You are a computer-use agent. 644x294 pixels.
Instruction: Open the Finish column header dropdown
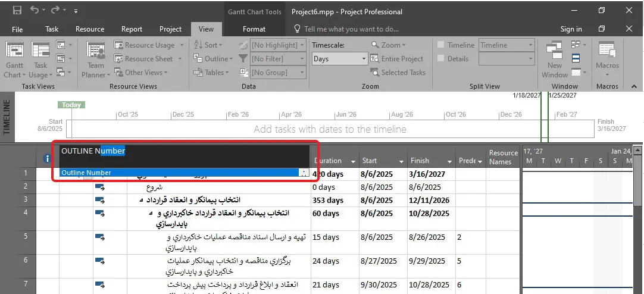point(449,161)
